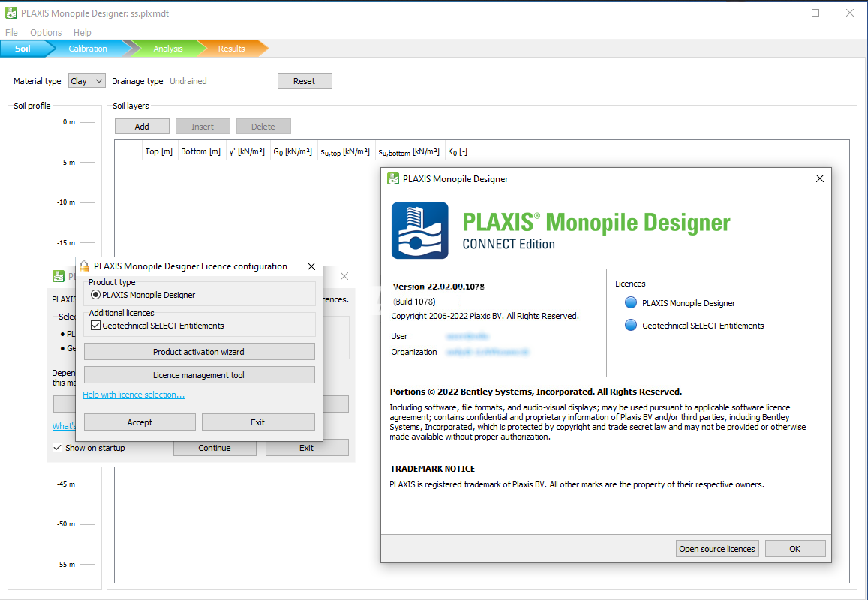
Task: Click blue indicator beside Geotechnical SELECT Entitlements licence
Action: pyautogui.click(x=630, y=325)
